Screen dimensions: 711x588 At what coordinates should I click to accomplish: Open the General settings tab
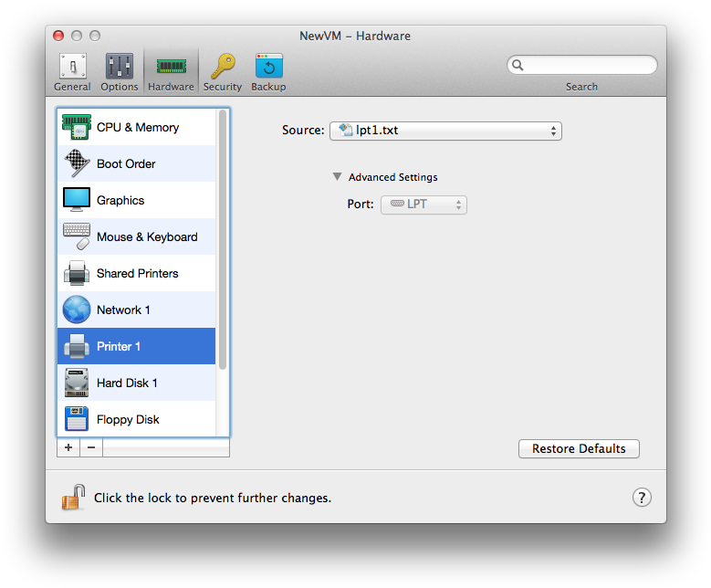(72, 72)
